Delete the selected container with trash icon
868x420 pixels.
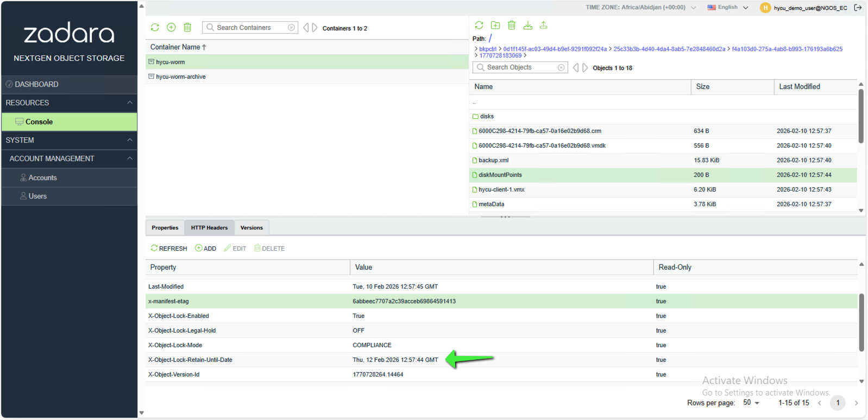pyautogui.click(x=187, y=27)
